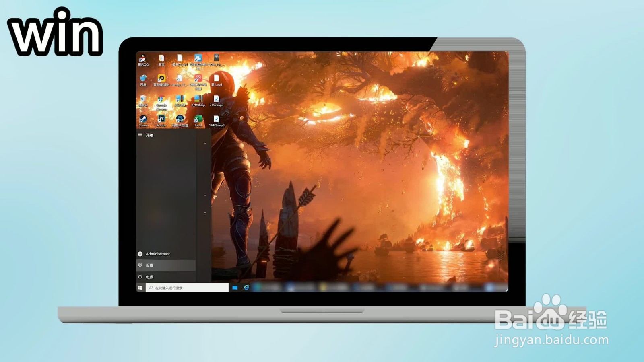The image size is (644, 362).
Task: Open the Power (电源) menu option
Action: pyautogui.click(x=166, y=277)
